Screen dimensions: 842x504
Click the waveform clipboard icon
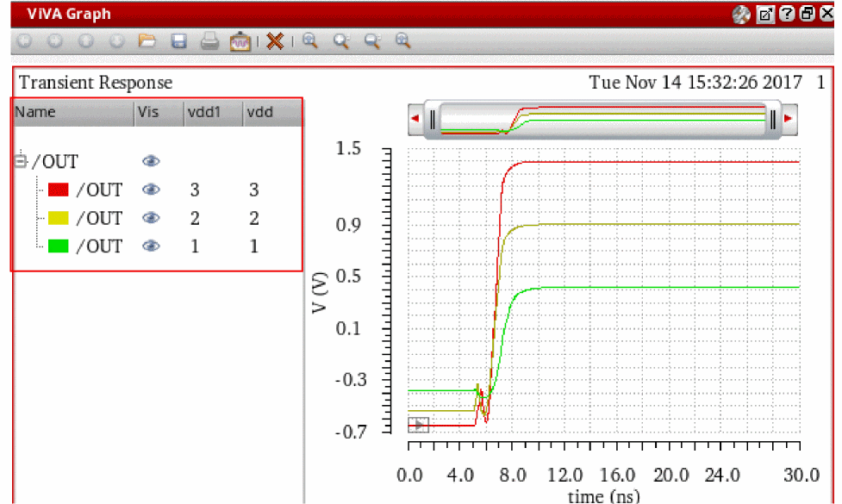(240, 40)
